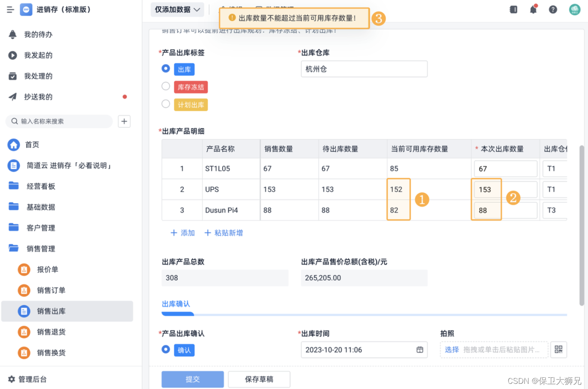The height and width of the screenshot is (389, 588).
Task: Switch to the 出库确认 tab
Action: (176, 304)
